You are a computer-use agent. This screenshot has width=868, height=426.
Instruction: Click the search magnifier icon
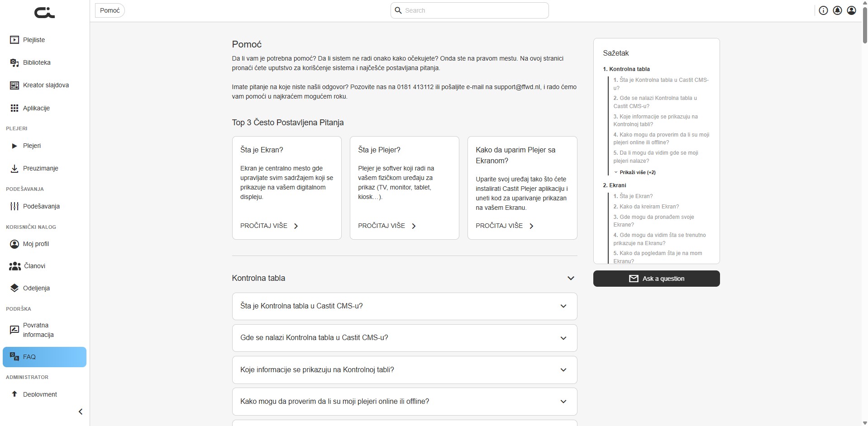398,10
